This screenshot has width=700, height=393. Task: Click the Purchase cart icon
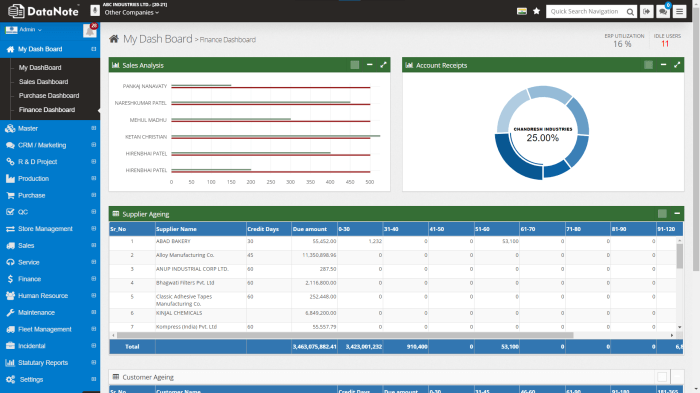click(x=10, y=195)
